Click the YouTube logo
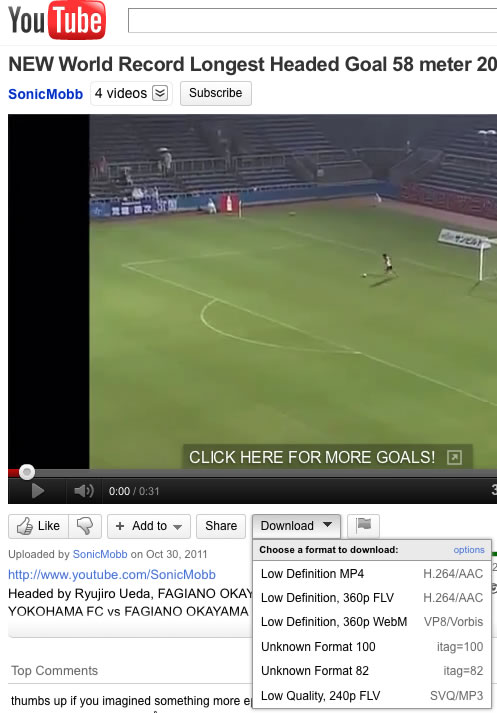The width and height of the screenshot is (497, 713). (x=57, y=20)
